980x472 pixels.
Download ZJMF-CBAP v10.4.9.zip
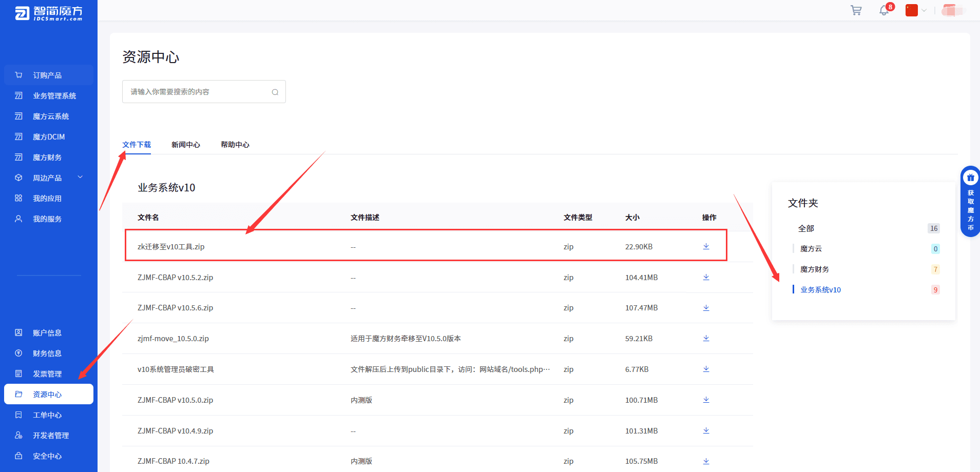[x=706, y=430]
